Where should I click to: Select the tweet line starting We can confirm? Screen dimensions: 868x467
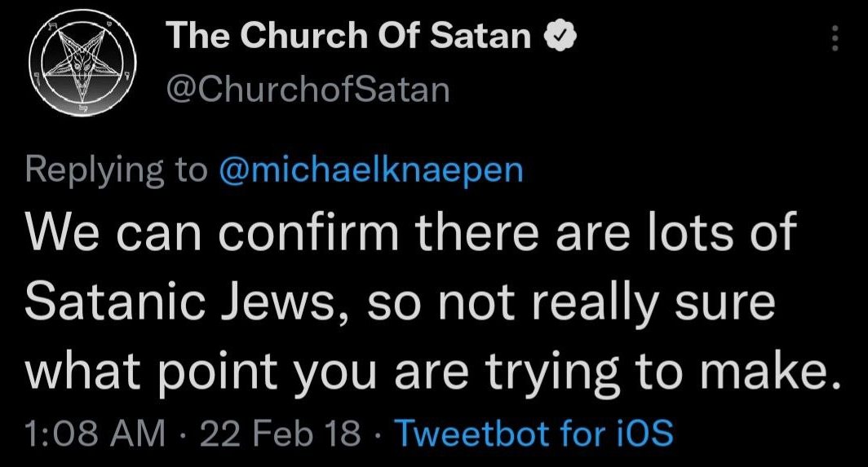point(411,231)
